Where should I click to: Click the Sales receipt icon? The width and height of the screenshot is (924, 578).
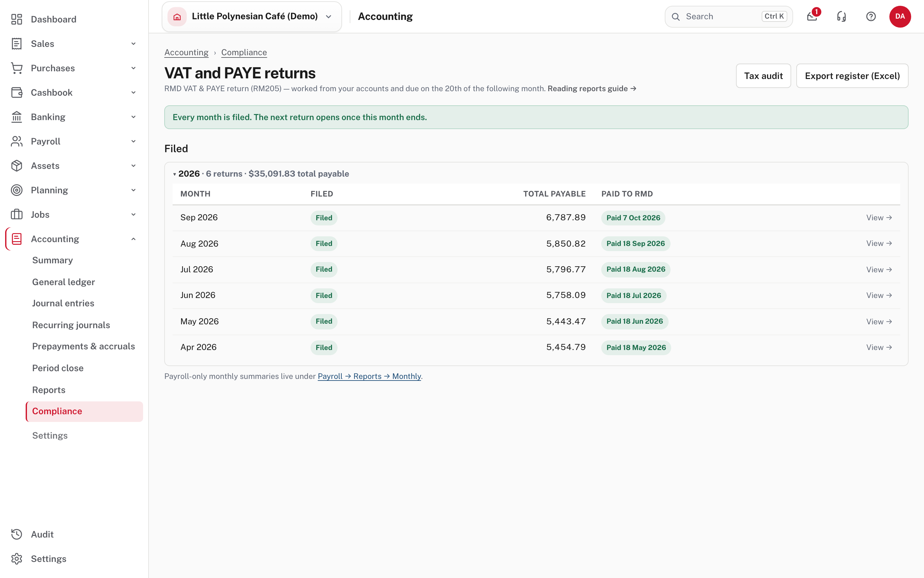click(x=16, y=44)
